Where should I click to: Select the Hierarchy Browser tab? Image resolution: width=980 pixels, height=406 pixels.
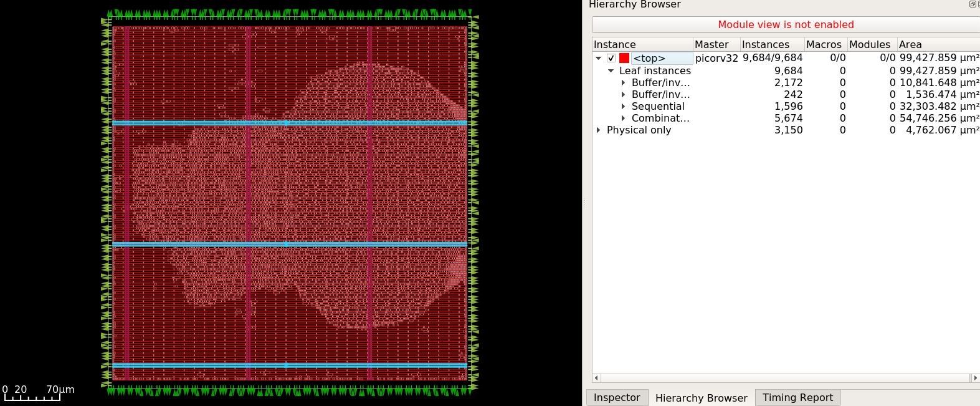(701, 397)
